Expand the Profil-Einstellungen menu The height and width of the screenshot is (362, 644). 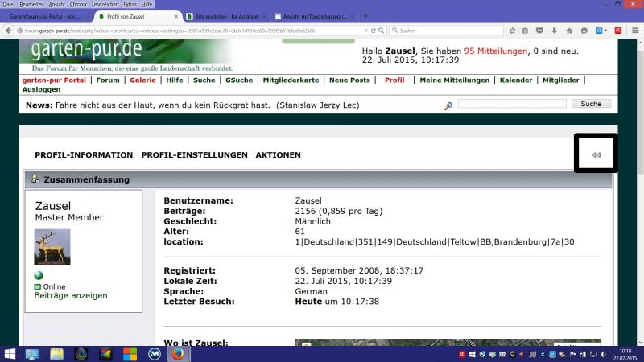point(194,155)
